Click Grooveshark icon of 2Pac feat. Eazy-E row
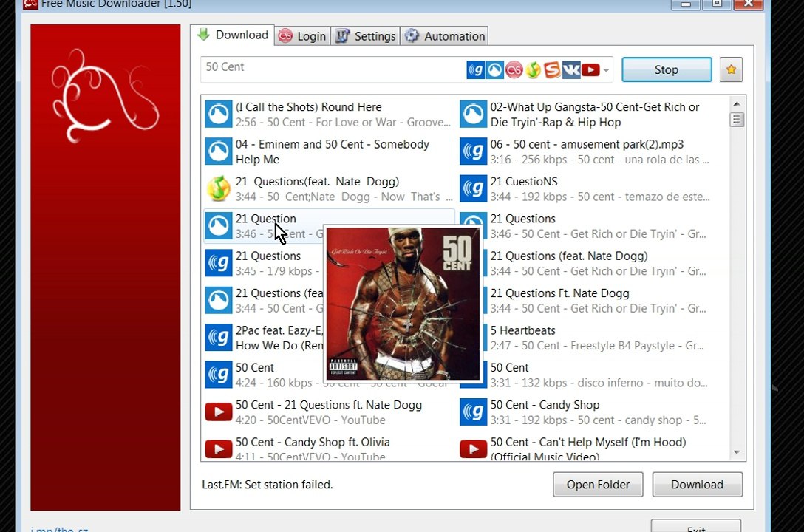The width and height of the screenshot is (804, 532). (x=219, y=338)
